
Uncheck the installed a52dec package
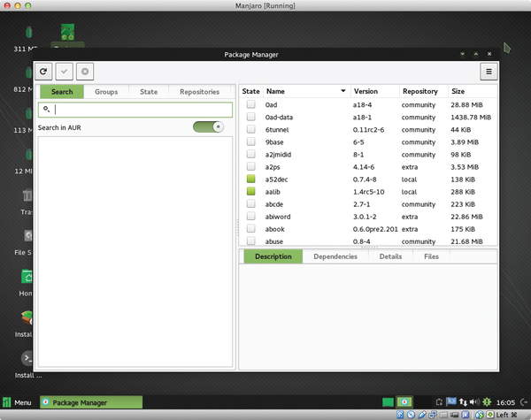click(x=251, y=179)
